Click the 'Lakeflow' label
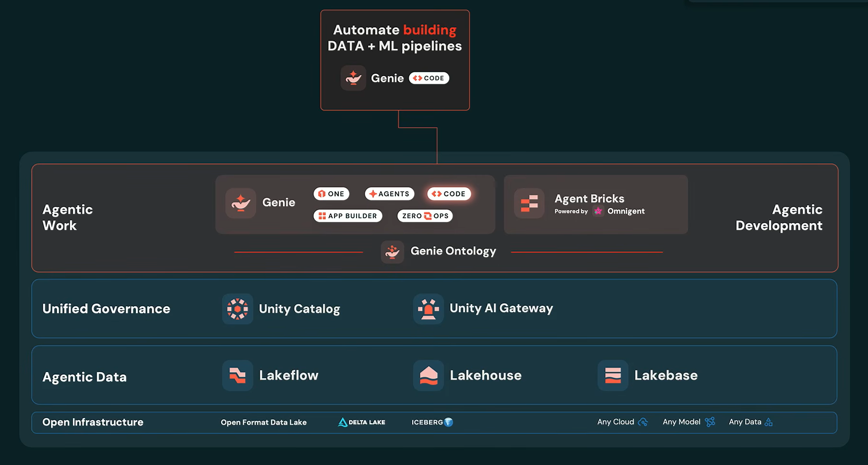Image resolution: width=868 pixels, height=465 pixels. point(288,375)
